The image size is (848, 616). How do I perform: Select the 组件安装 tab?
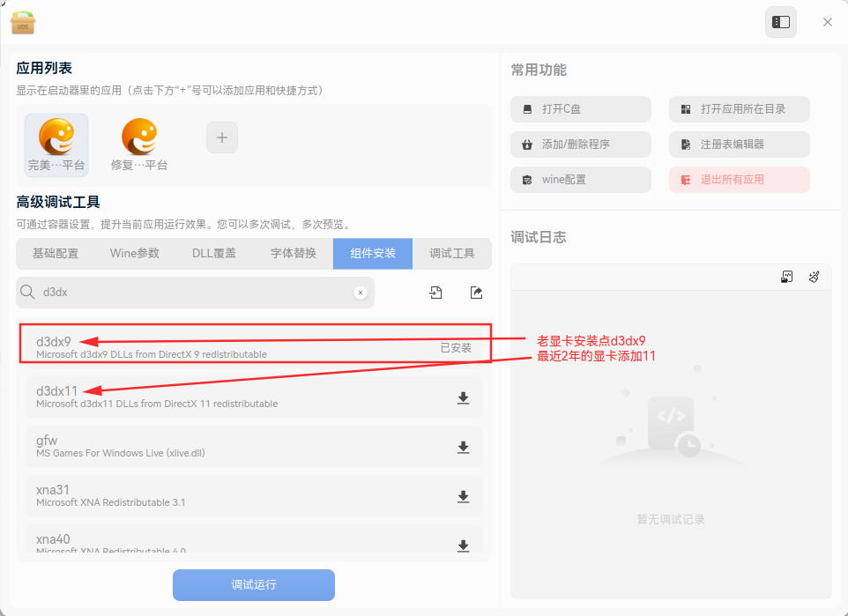[373, 254]
